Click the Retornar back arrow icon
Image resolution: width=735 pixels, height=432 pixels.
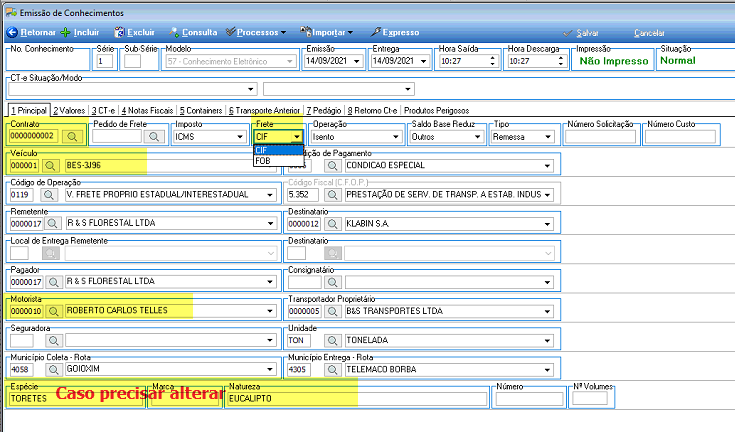[12, 32]
